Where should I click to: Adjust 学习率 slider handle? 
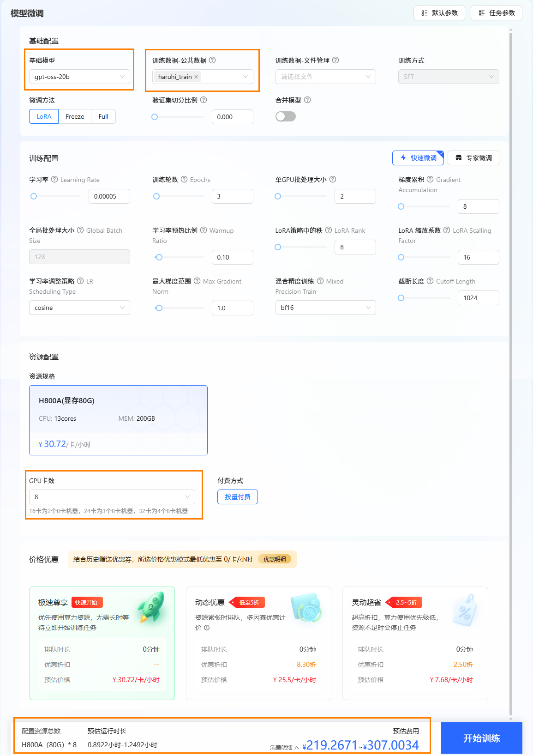coord(33,196)
